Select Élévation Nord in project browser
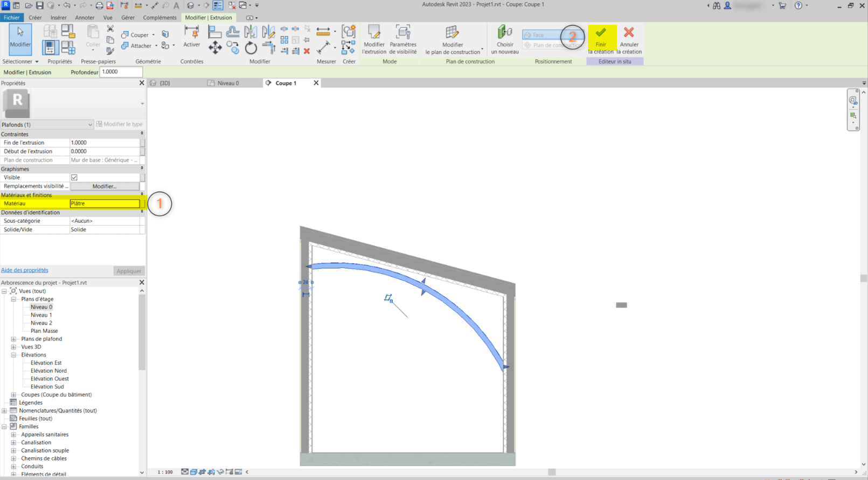The height and width of the screenshot is (480, 868). tap(48, 371)
